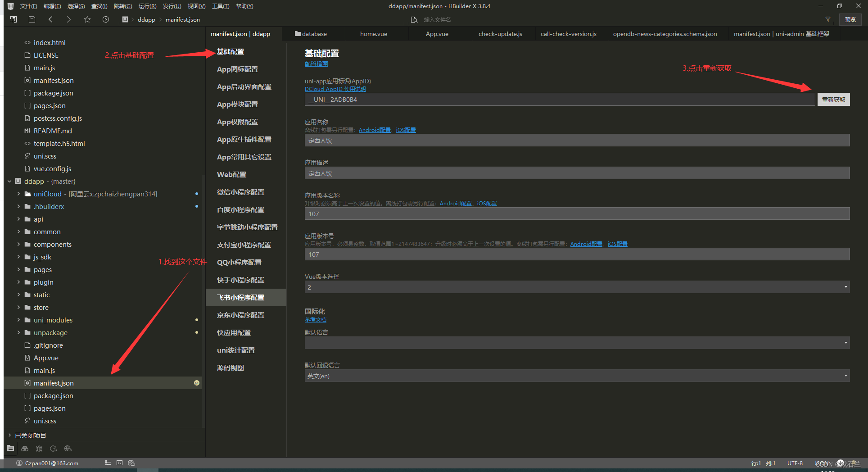The height and width of the screenshot is (472, 868).
Task: Select App图标配置 in the config sidebar
Action: pyautogui.click(x=237, y=69)
